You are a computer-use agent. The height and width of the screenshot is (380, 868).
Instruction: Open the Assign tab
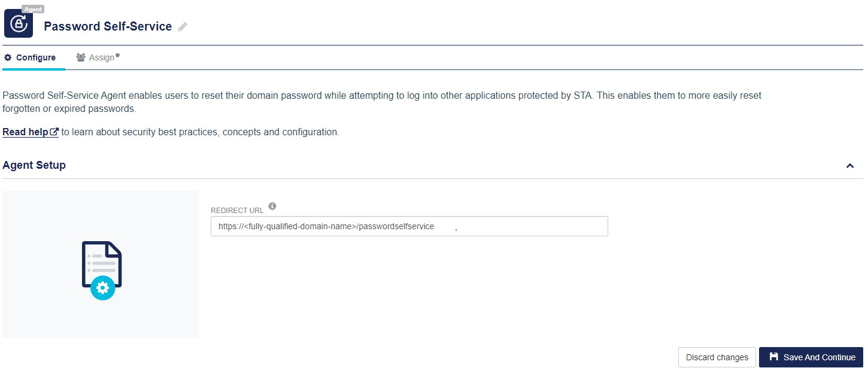click(101, 57)
